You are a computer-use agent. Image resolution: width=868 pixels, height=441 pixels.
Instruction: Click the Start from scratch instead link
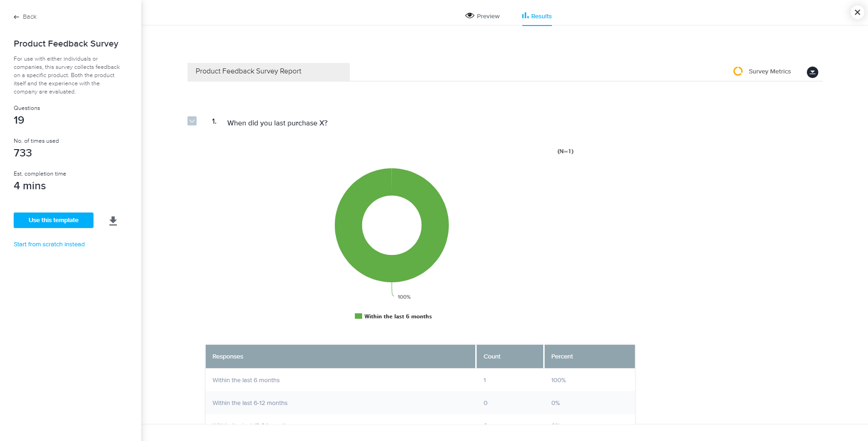click(49, 244)
